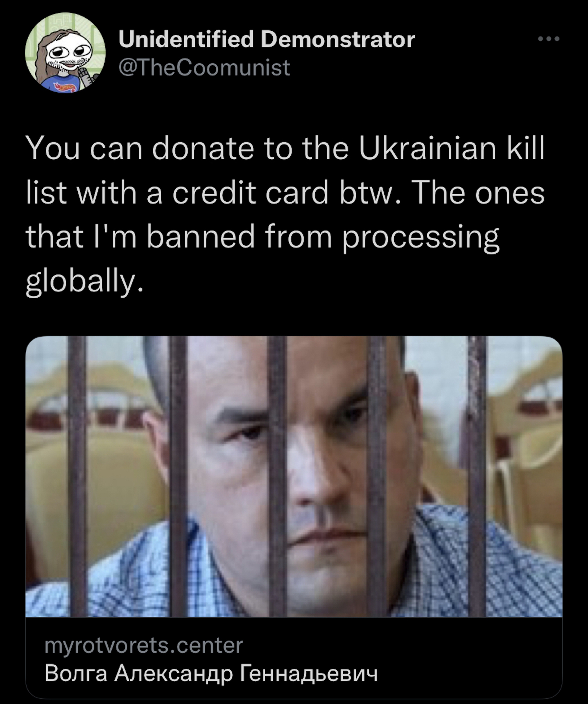
Task: Click the word 'Demonstrator' in the header
Action: pyautogui.click(x=338, y=39)
